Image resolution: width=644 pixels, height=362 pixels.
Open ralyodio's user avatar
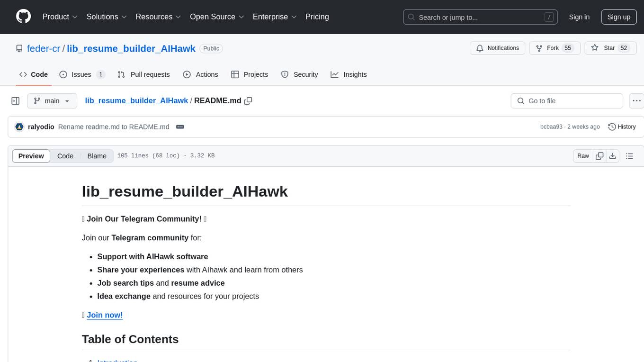pyautogui.click(x=19, y=127)
